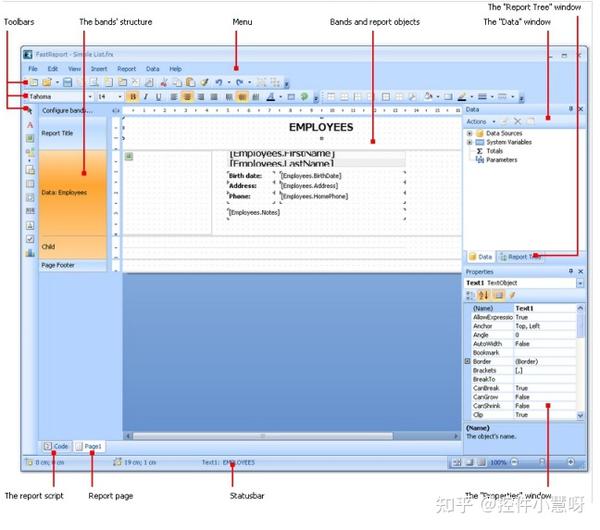The image size is (600, 530).
Task: Select the chart object tool
Action: point(30,253)
